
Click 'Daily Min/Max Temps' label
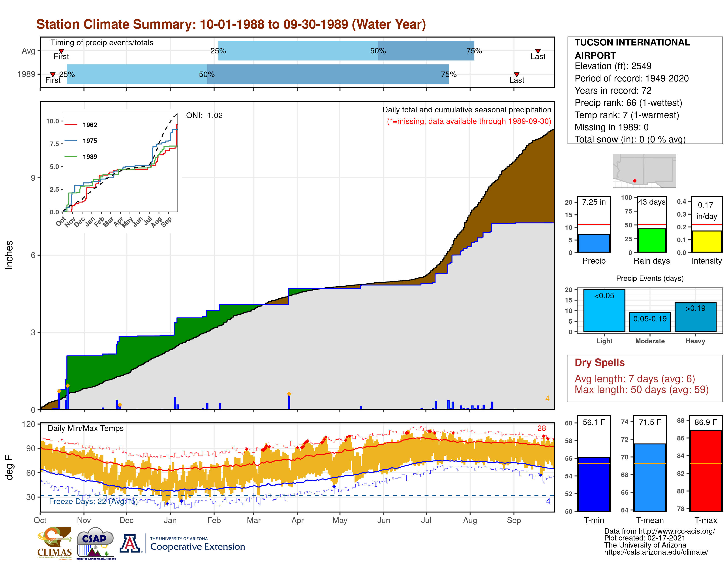tap(85, 428)
